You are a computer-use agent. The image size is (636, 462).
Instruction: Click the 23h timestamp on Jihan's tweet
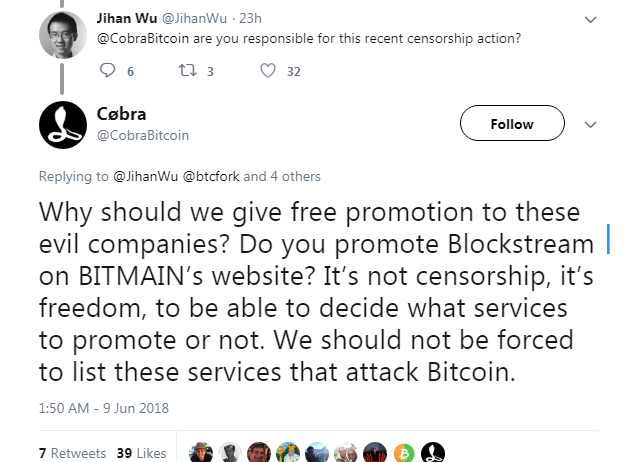point(249,19)
